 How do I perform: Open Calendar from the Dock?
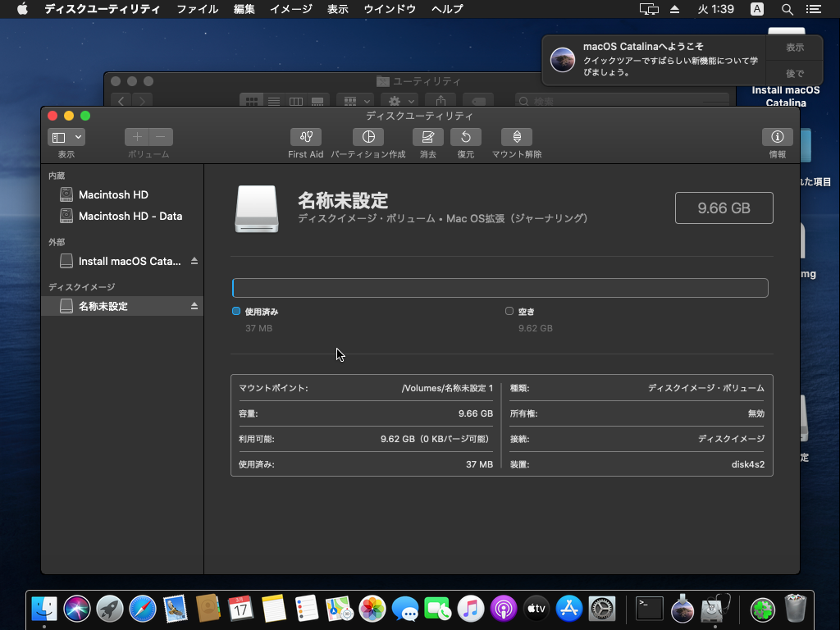[x=241, y=609]
